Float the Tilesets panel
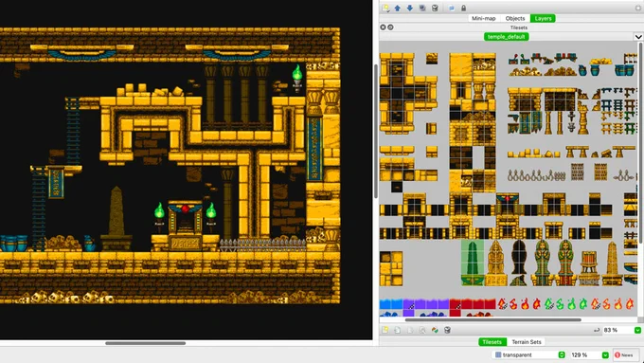This screenshot has height=363, width=644. tap(390, 27)
